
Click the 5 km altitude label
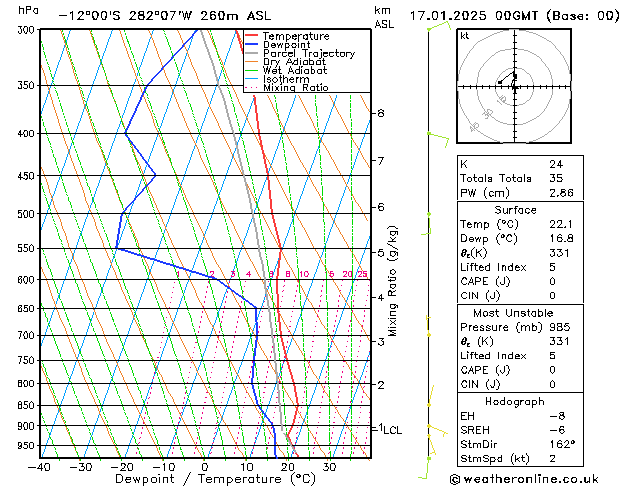tap(381, 253)
